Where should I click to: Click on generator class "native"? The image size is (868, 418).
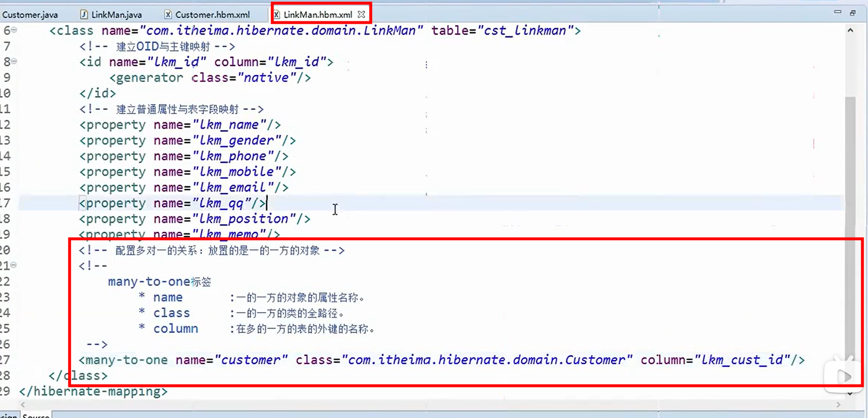tap(267, 78)
